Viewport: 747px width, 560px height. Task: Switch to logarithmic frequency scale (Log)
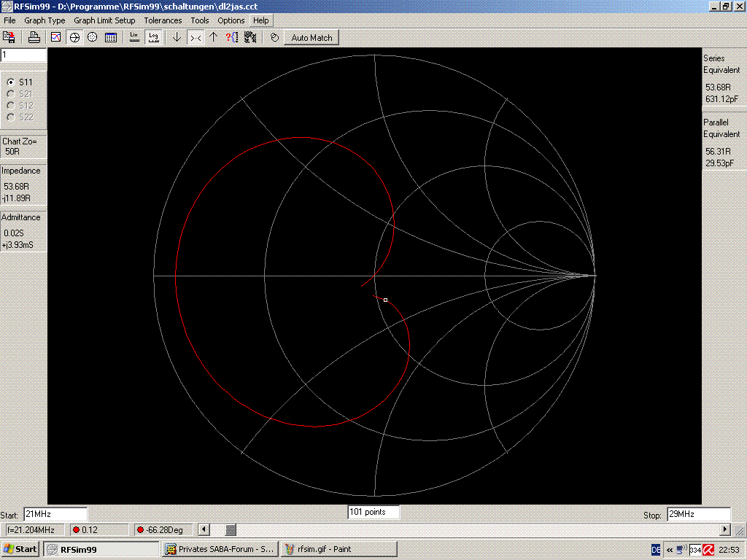pyautogui.click(x=153, y=37)
